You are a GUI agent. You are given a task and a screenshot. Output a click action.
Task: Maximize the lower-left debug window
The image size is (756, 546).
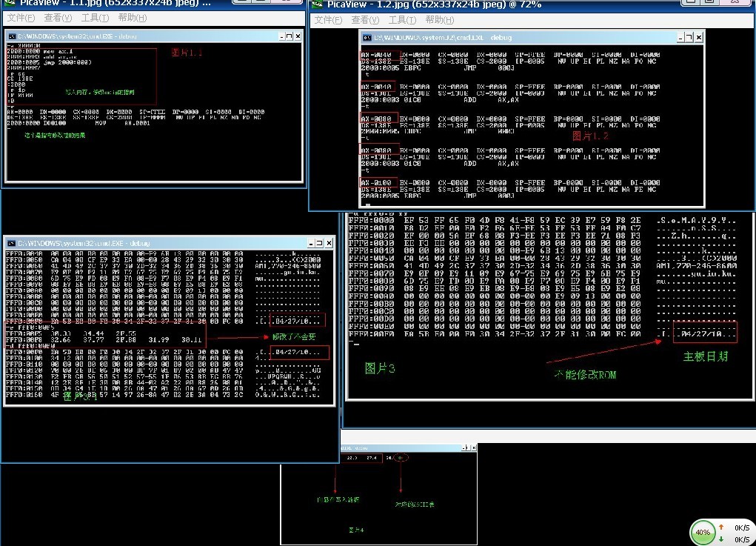pos(320,243)
